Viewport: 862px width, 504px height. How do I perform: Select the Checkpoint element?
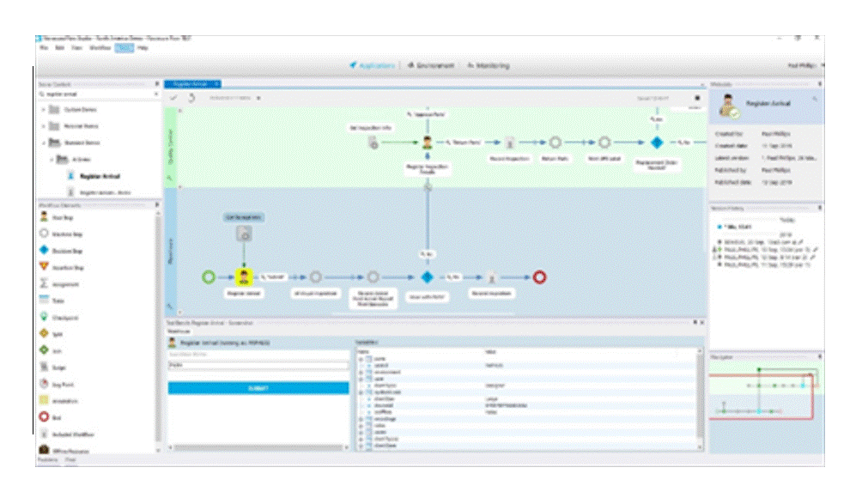coord(58,318)
